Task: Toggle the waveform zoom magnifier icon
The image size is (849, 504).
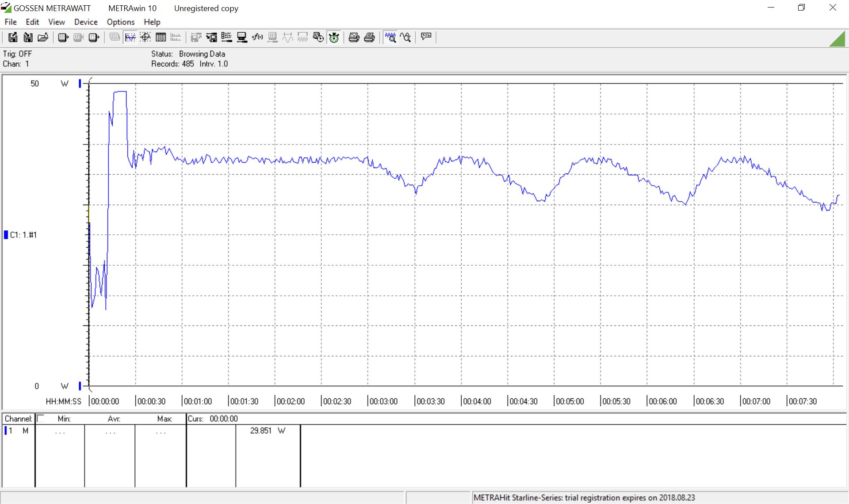Action: point(390,38)
